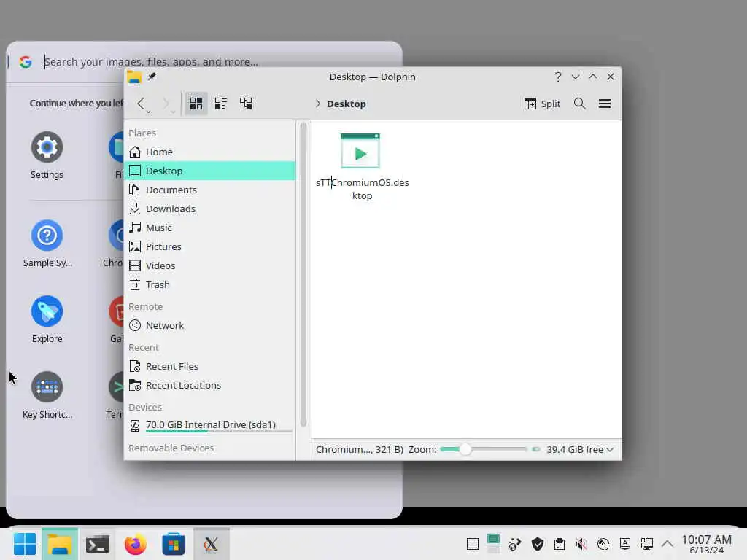The width and height of the screenshot is (747, 560).
Task: Open Explore app in launcher
Action: click(47, 320)
